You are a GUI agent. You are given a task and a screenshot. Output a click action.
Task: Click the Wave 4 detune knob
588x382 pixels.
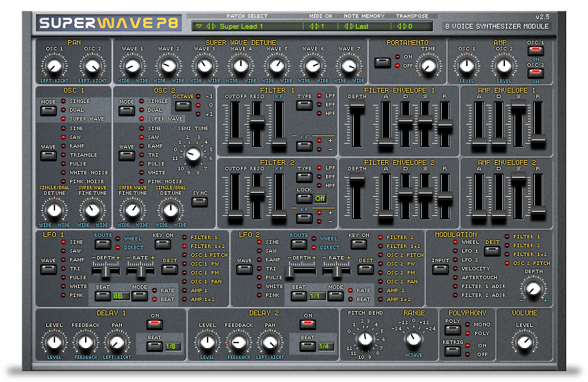click(x=241, y=65)
